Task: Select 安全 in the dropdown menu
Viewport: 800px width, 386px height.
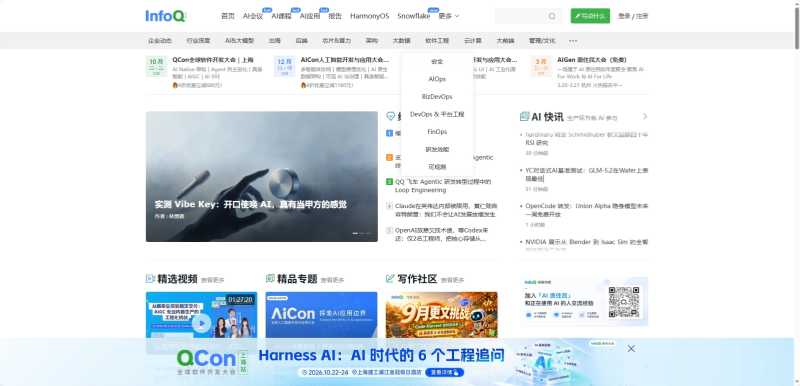Action: pos(437,62)
